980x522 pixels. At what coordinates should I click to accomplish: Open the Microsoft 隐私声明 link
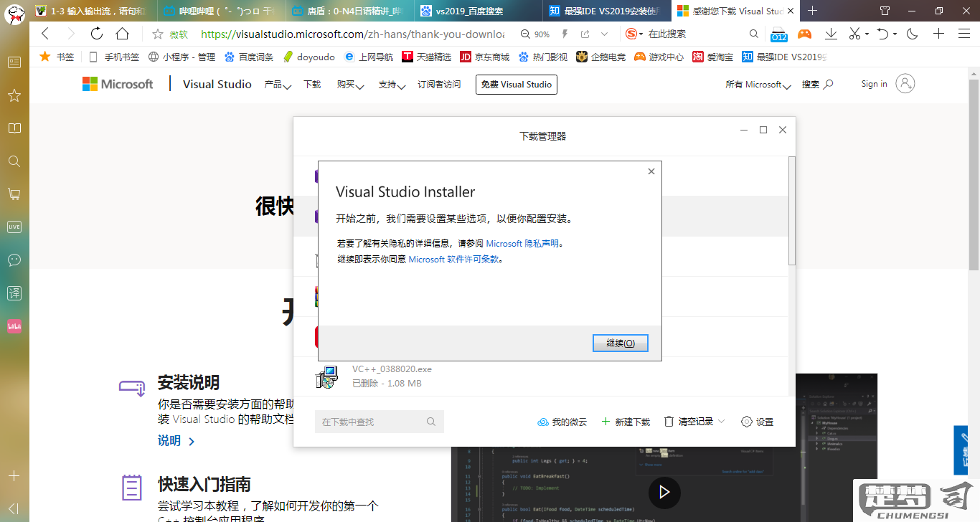point(522,244)
